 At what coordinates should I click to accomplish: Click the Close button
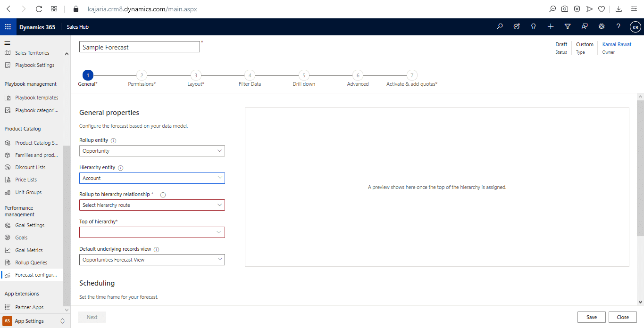623,317
